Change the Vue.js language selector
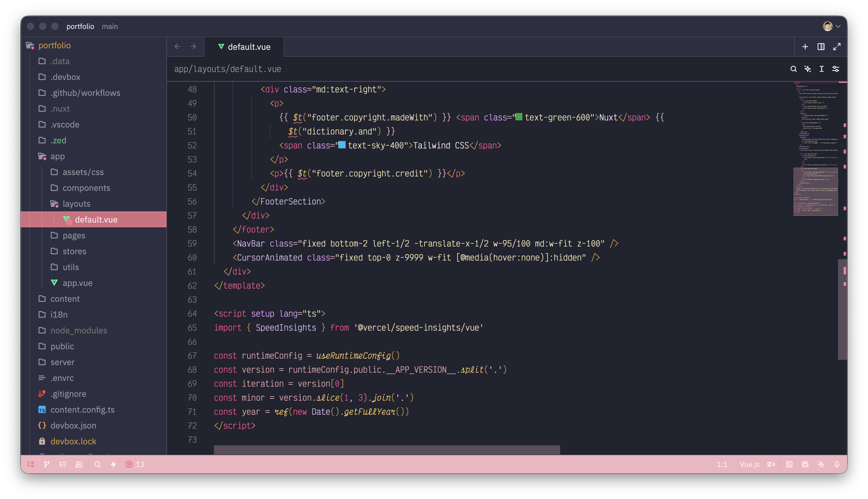This screenshot has width=868, height=499. click(x=749, y=464)
